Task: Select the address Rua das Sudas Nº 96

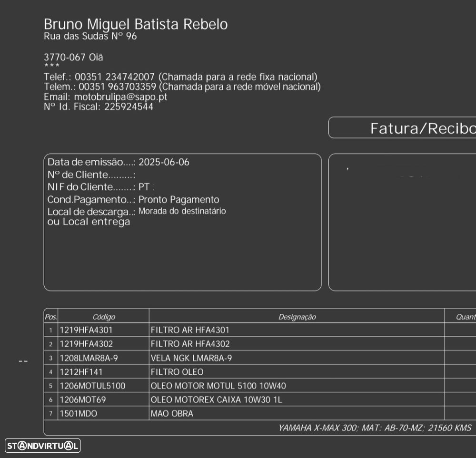Action: [90, 36]
